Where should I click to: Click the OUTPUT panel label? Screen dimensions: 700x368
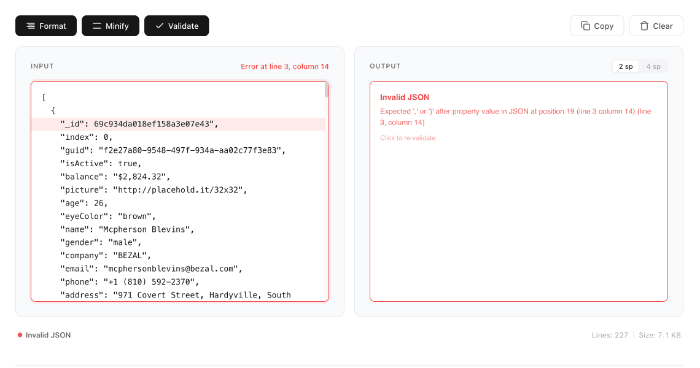(x=385, y=66)
